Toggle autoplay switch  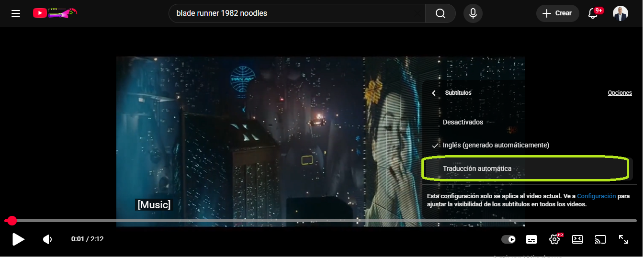[x=508, y=239]
